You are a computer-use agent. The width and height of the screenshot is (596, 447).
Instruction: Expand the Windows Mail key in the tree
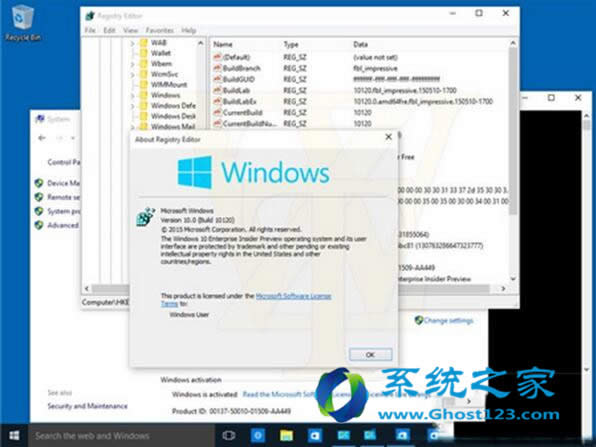133,127
